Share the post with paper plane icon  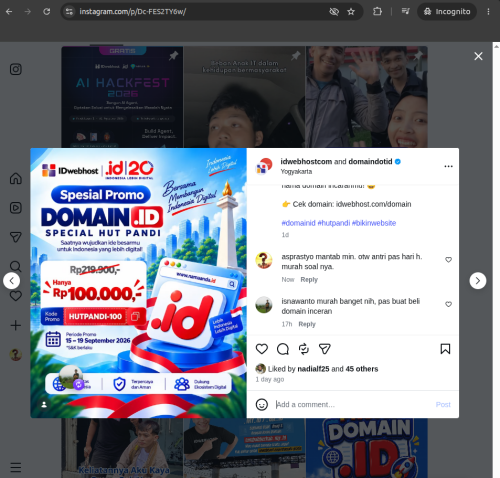(325, 349)
